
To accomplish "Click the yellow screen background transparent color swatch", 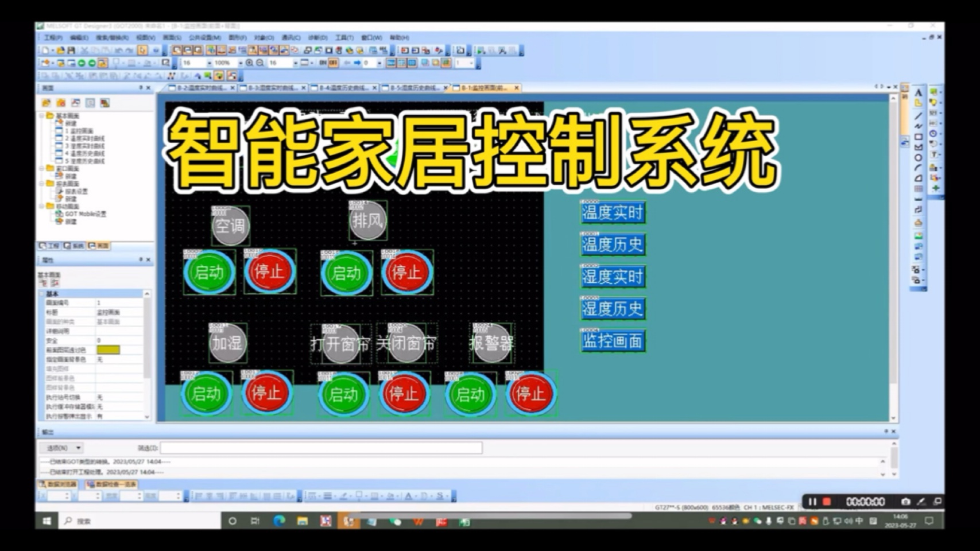I will [108, 349].
